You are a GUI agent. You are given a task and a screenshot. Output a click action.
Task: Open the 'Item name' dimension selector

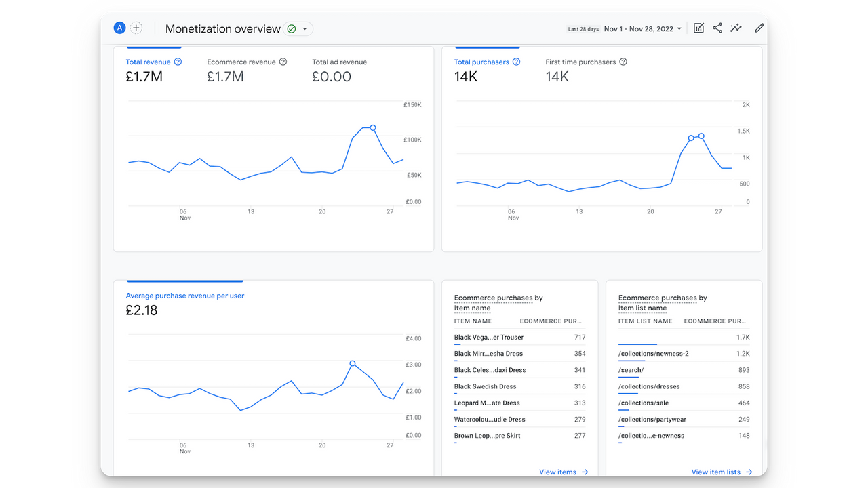(472, 308)
